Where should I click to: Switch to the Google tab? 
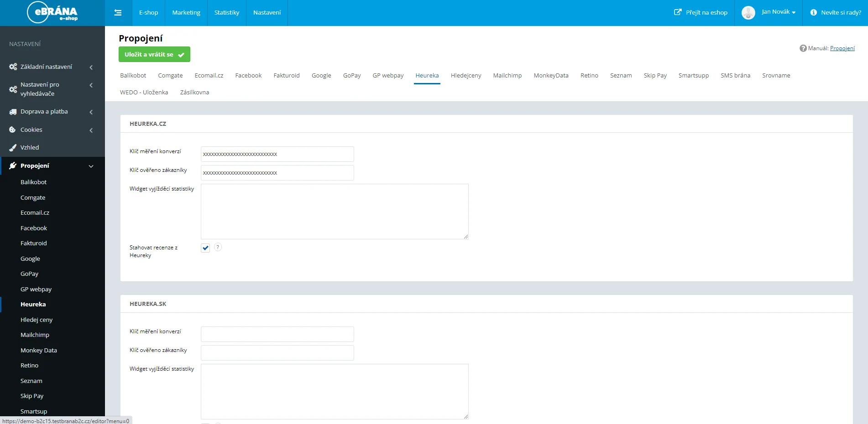[x=321, y=76]
